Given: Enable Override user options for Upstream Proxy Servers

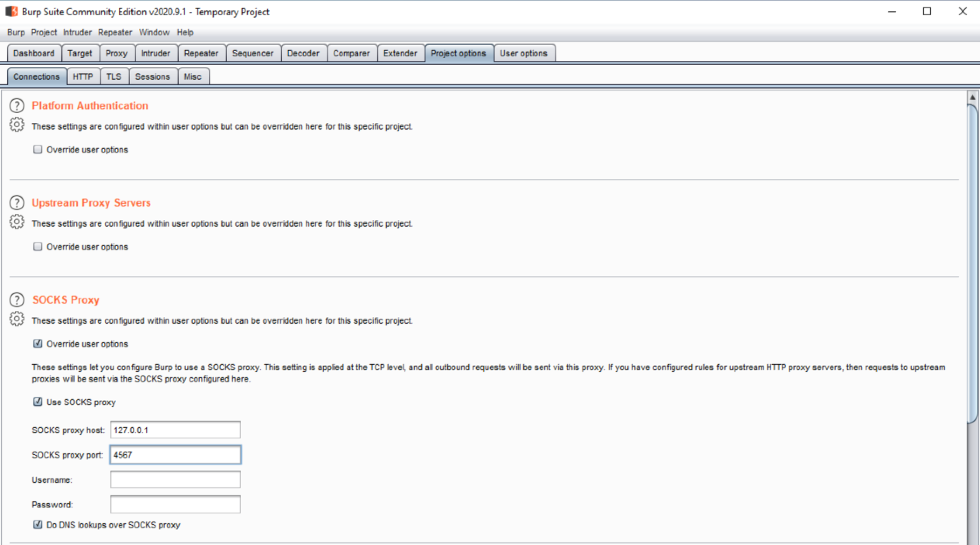Looking at the screenshot, I should point(38,246).
